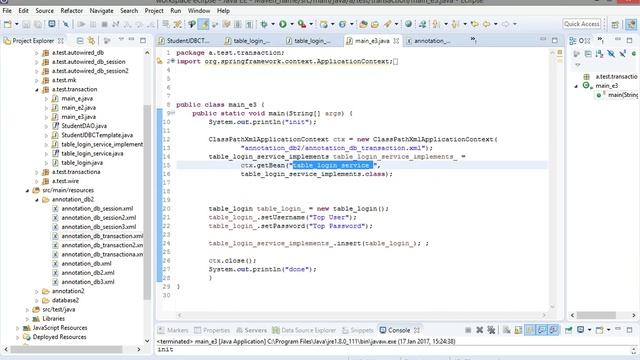
Task: Show hidden editor tabs overflow list
Action: [x=473, y=40]
